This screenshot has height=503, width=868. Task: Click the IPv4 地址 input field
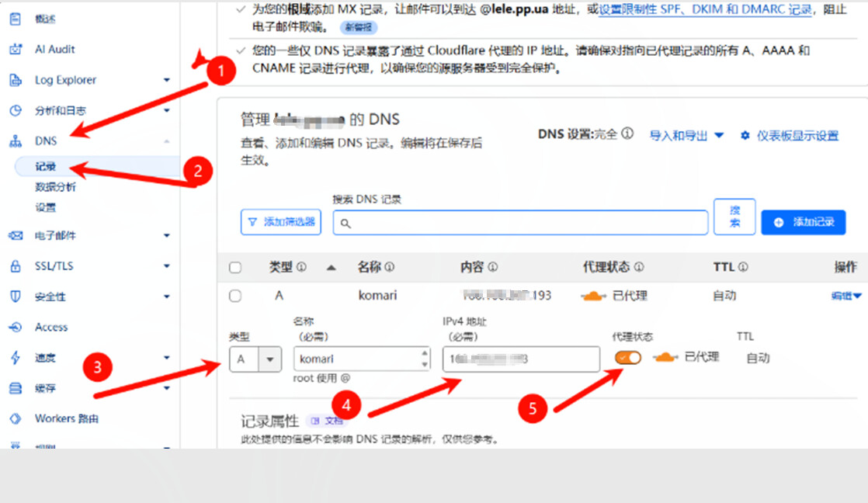click(x=521, y=359)
